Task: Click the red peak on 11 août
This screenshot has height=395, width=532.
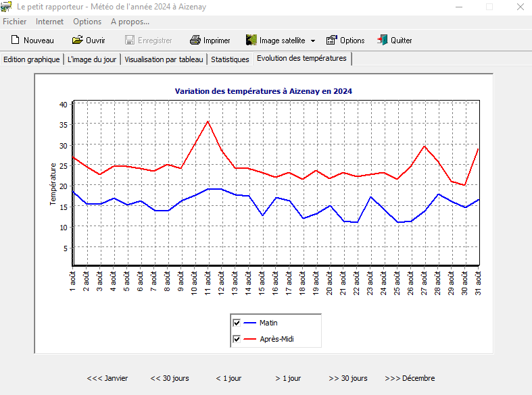Action: point(208,122)
